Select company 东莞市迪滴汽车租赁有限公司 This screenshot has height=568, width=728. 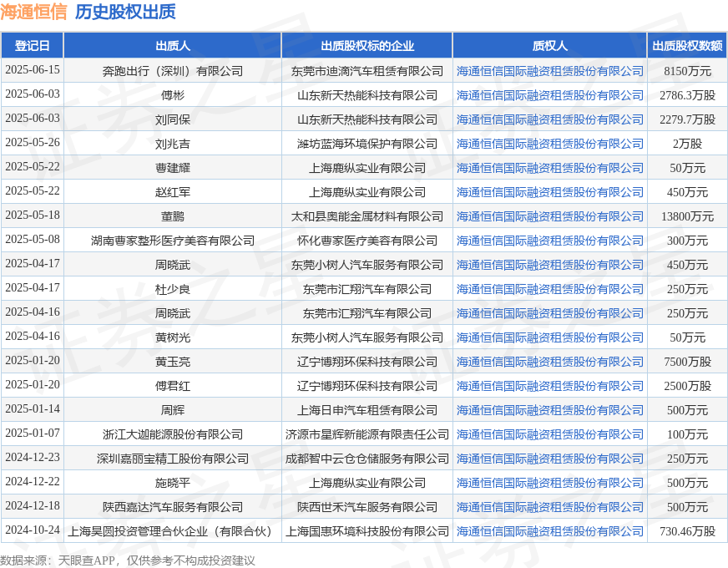click(x=367, y=71)
